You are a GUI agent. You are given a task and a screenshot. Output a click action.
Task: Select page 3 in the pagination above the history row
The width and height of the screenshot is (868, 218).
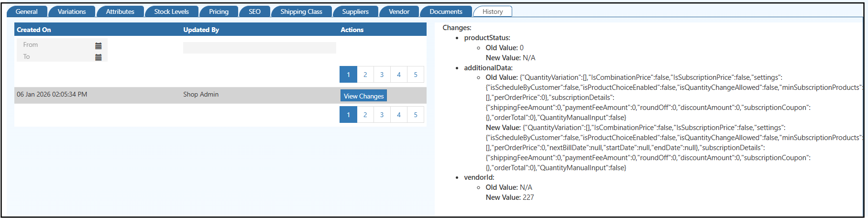(382, 75)
